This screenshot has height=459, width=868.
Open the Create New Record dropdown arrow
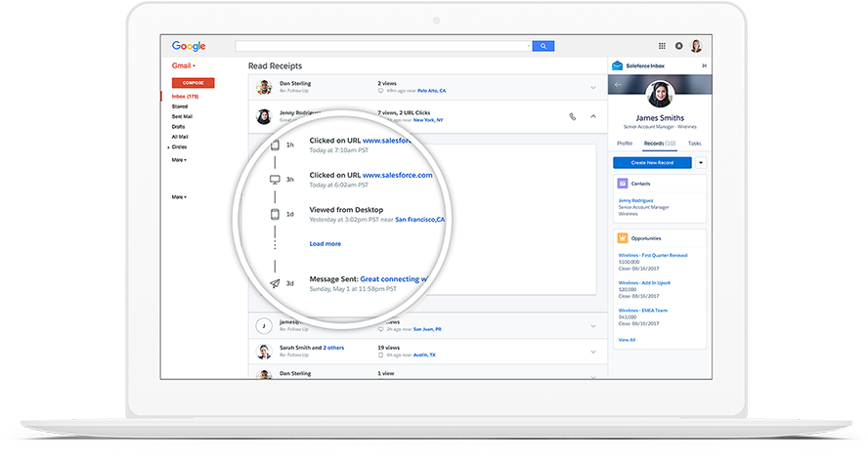(701, 162)
